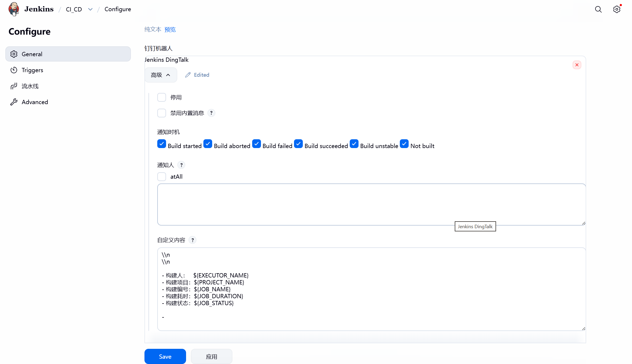632x364 pixels.
Task: Select Advanced in the sidebar
Action: point(68,102)
